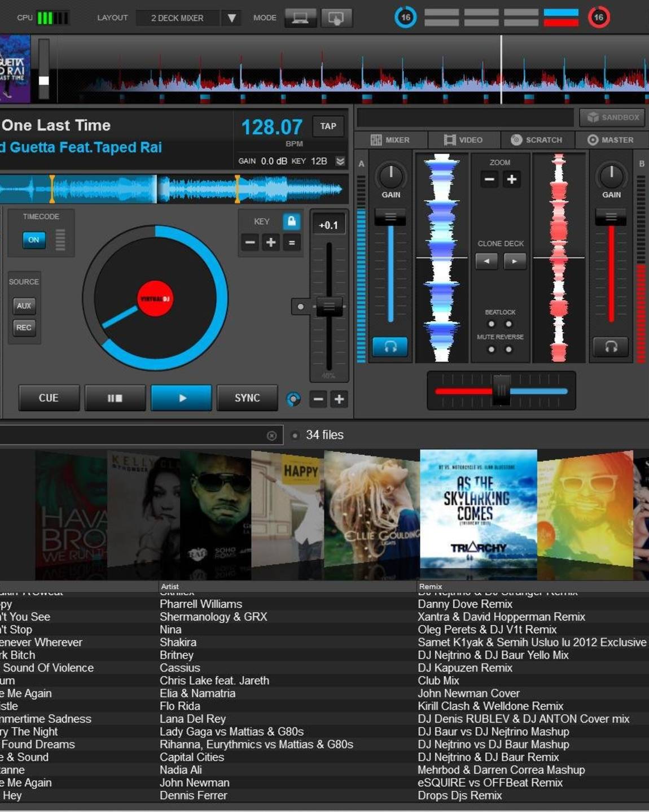
Task: Switch to the MIXER tab
Action: tap(390, 140)
